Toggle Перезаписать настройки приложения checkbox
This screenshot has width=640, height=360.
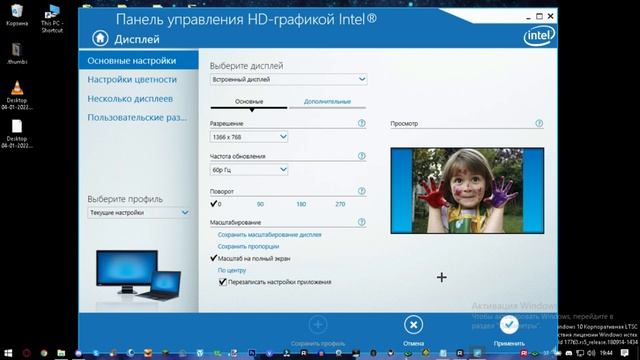click(x=222, y=282)
